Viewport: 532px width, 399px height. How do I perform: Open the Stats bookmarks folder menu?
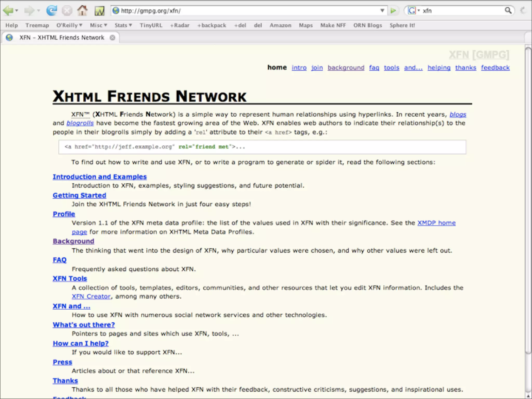click(123, 25)
